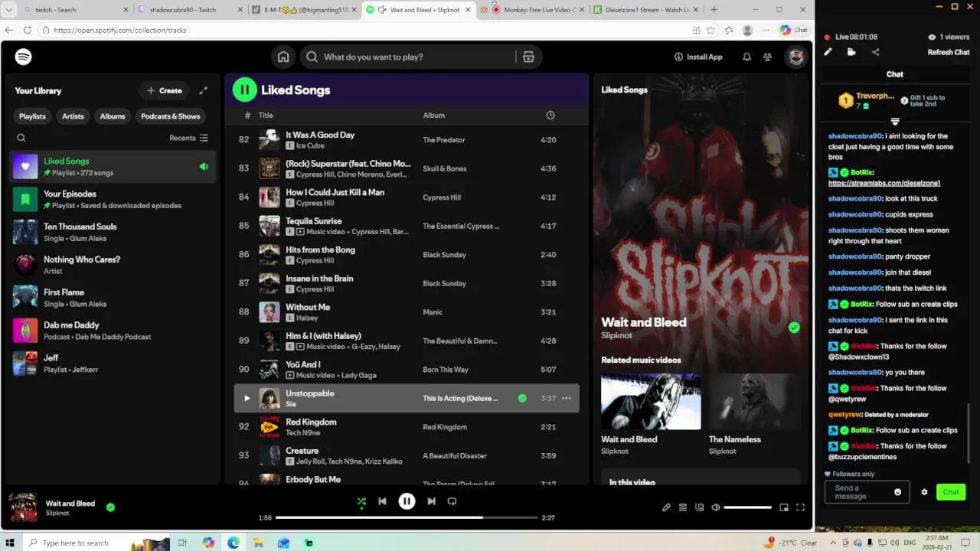The width and height of the screenshot is (980, 551).
Task: Add this page to browser favorites
Action: [x=710, y=30]
